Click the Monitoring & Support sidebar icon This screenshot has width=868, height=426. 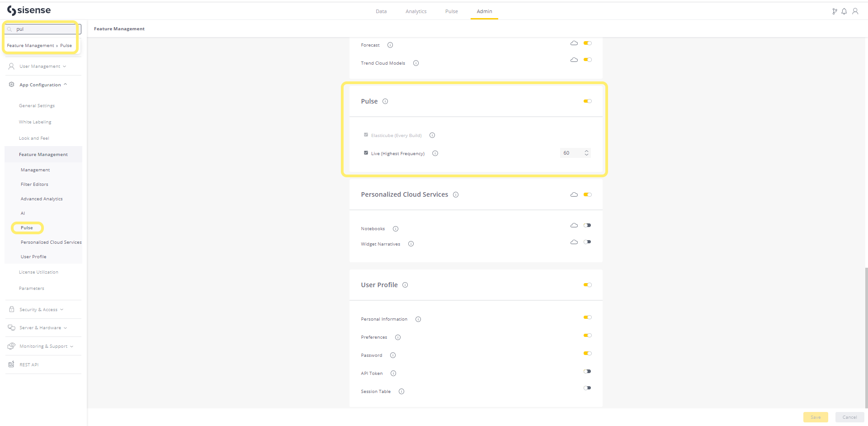(x=11, y=346)
